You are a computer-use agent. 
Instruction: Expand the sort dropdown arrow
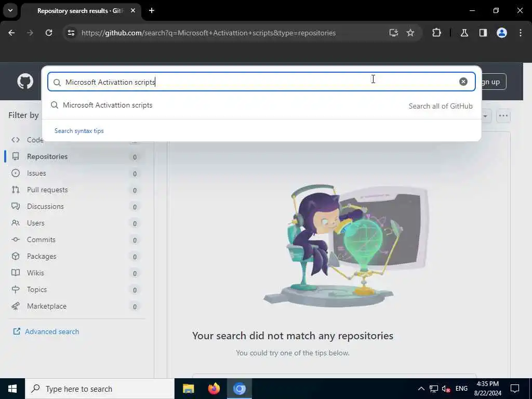485,116
